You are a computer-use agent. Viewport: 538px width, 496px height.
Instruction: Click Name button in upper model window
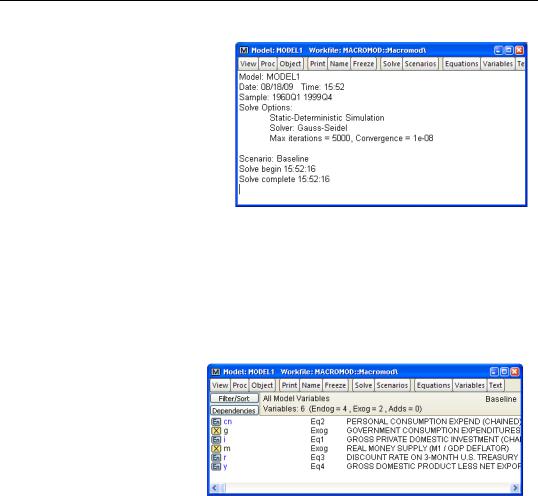[x=339, y=64]
